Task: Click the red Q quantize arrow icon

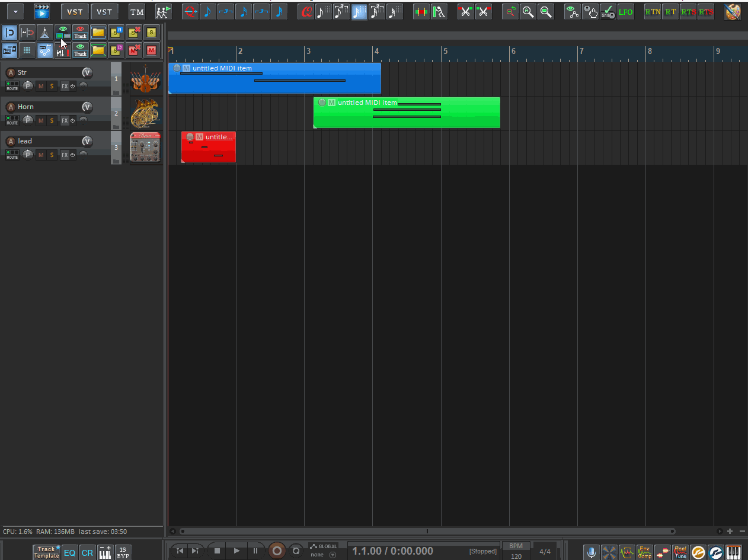Action: [190, 11]
